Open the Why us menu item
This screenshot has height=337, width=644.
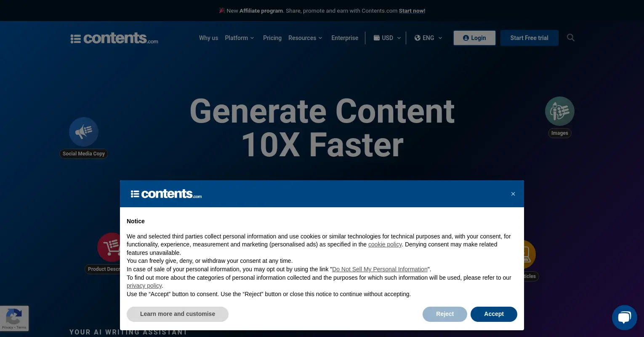click(208, 38)
